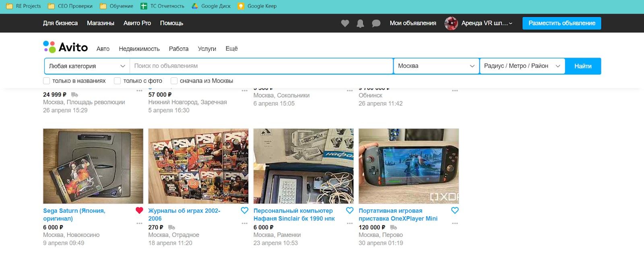Expand 'Любая категория' dropdown
The height and width of the screenshot is (259, 644).
(x=87, y=66)
